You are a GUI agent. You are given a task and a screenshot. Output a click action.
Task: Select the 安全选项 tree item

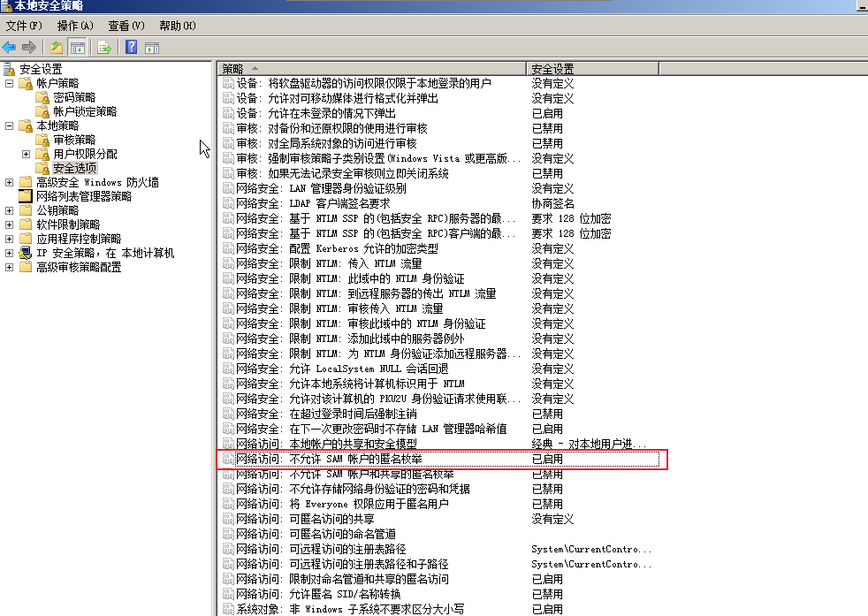pos(75,168)
